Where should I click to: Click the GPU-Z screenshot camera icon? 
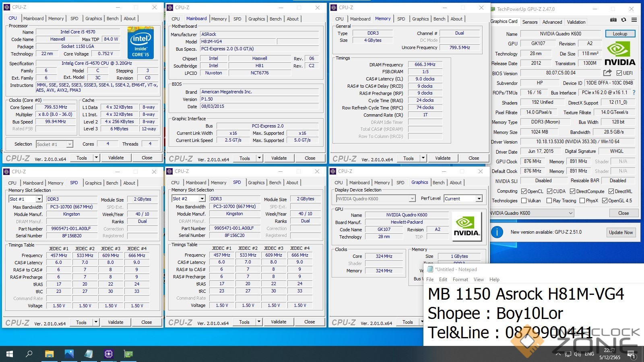(613, 20)
